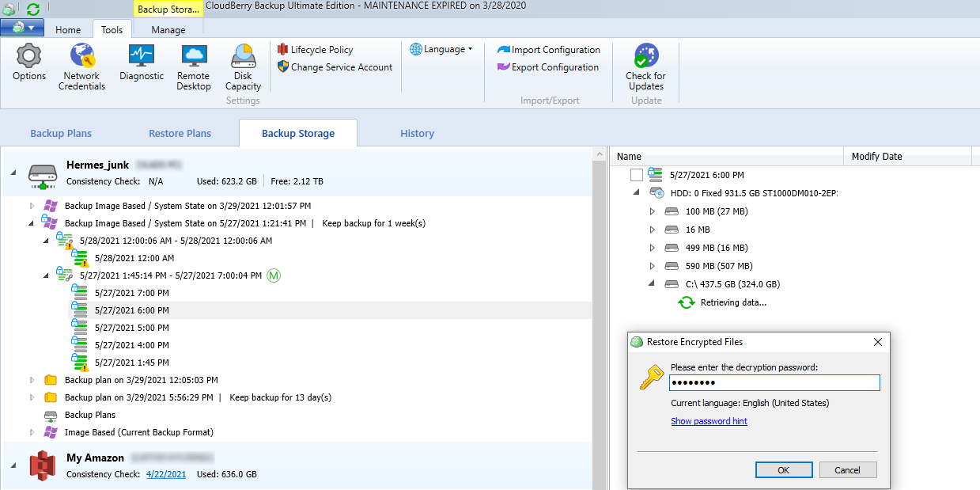The width and height of the screenshot is (980, 490).
Task: Expand Backup plan on 3/29/2021 5:56:29 PM
Action: coord(32,397)
